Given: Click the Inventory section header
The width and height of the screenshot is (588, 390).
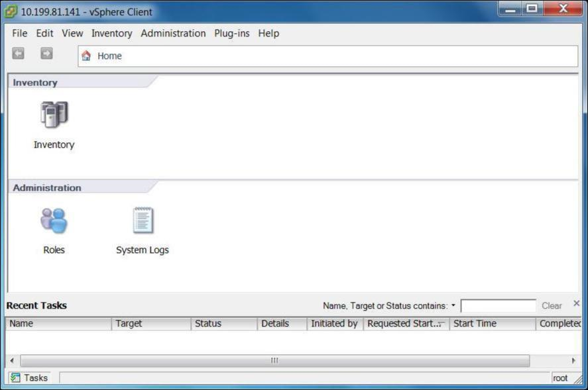Looking at the screenshot, I should [x=35, y=82].
